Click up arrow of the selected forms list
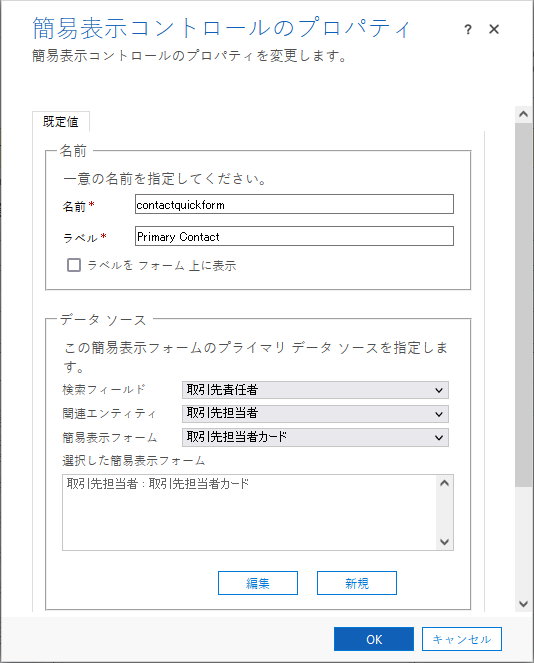Screen dimensions: 534x663 pos(444,483)
